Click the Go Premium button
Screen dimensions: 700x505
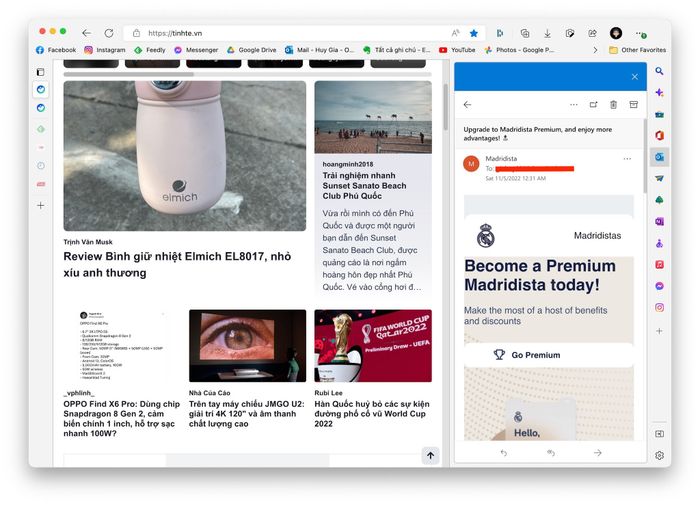[x=549, y=355]
